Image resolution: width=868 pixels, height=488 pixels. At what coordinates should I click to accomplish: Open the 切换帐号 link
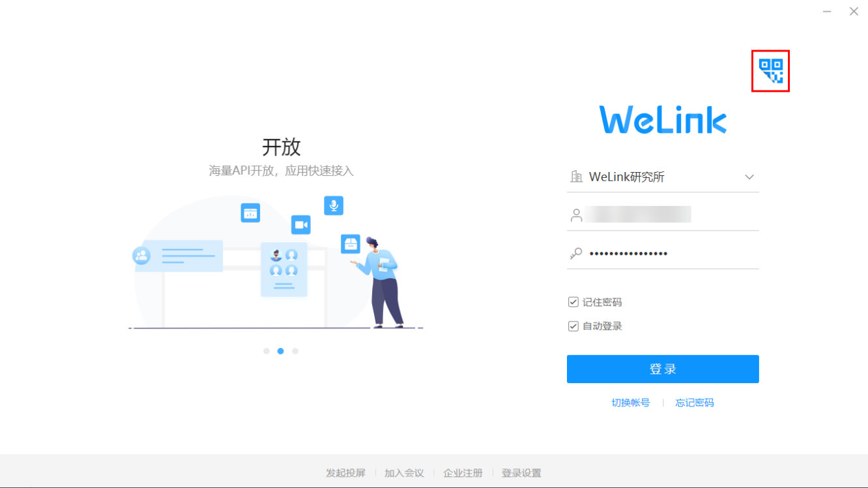coord(630,403)
